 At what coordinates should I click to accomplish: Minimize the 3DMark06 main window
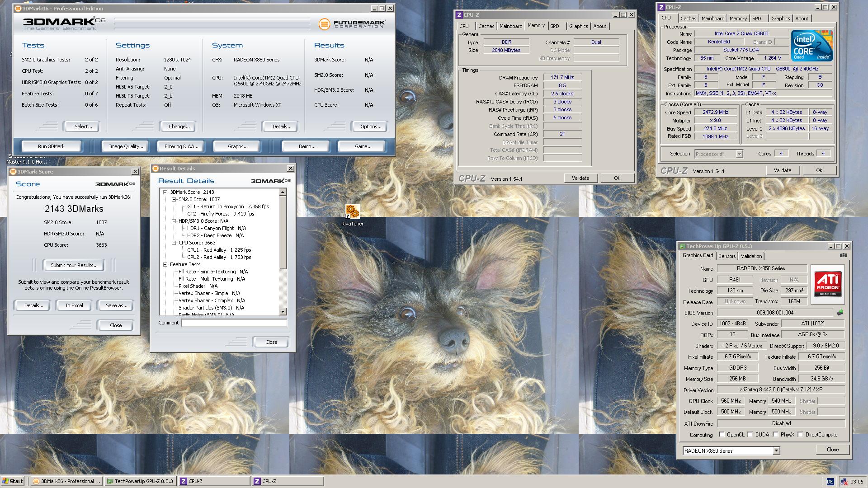tap(374, 9)
